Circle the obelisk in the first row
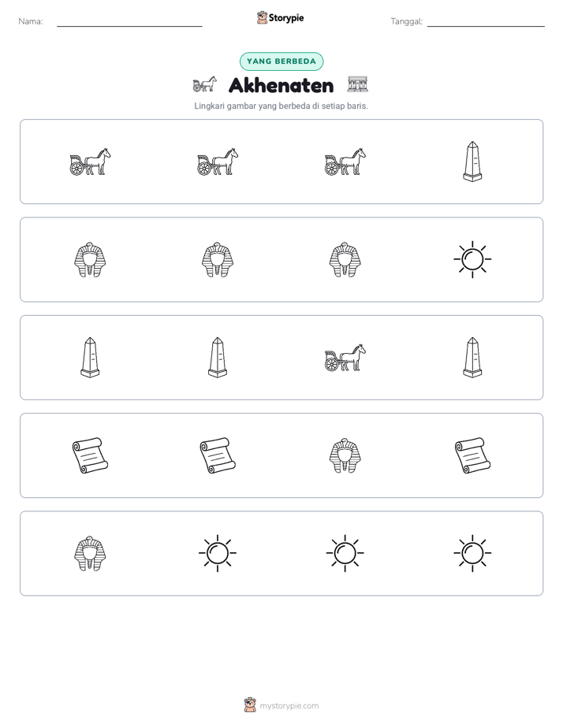This screenshot has height=728, width=563. (x=472, y=162)
